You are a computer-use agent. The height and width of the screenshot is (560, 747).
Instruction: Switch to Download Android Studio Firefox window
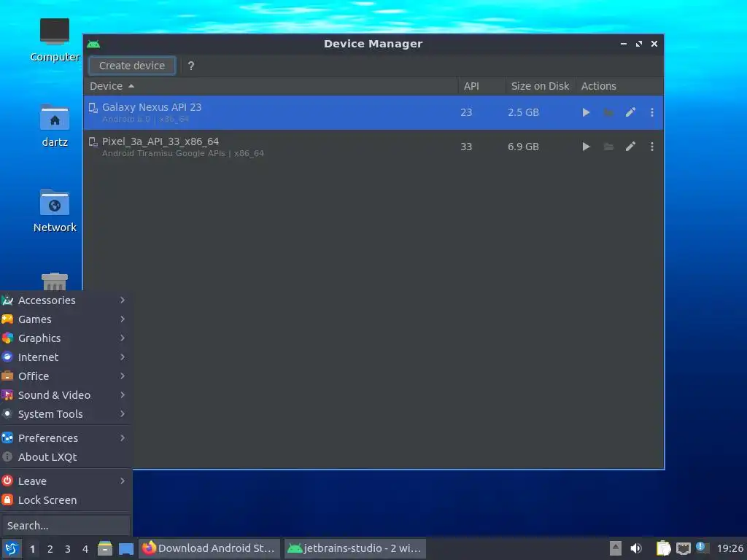pos(209,548)
